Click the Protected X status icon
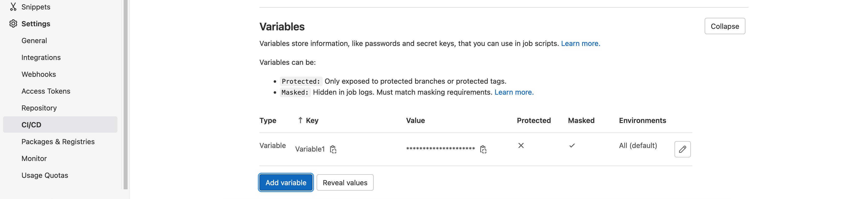This screenshot has height=199, width=868. coord(521,145)
